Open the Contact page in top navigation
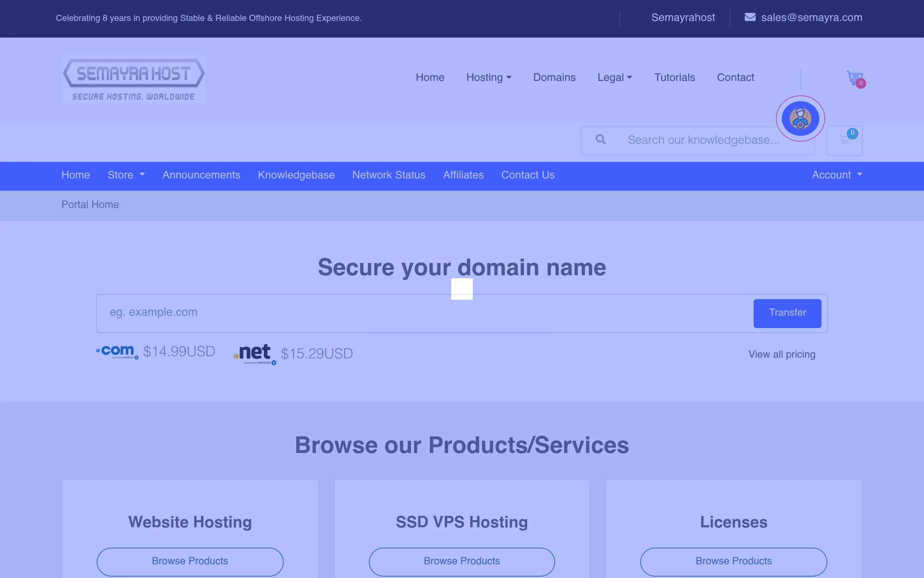The image size is (924, 578). [735, 78]
